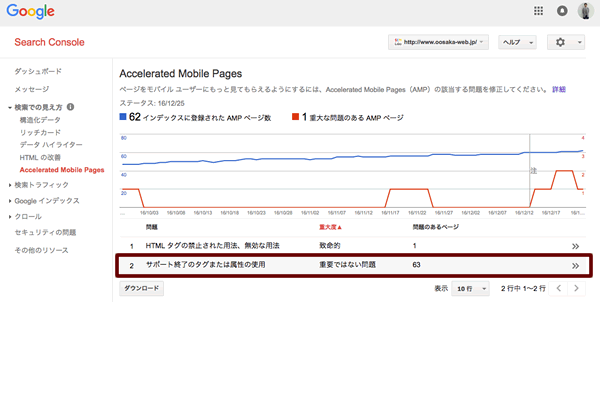Image resolution: width=600 pixels, height=400 pixels.
Task: Click the ステータス: 16/12/25 text
Action: point(152,103)
